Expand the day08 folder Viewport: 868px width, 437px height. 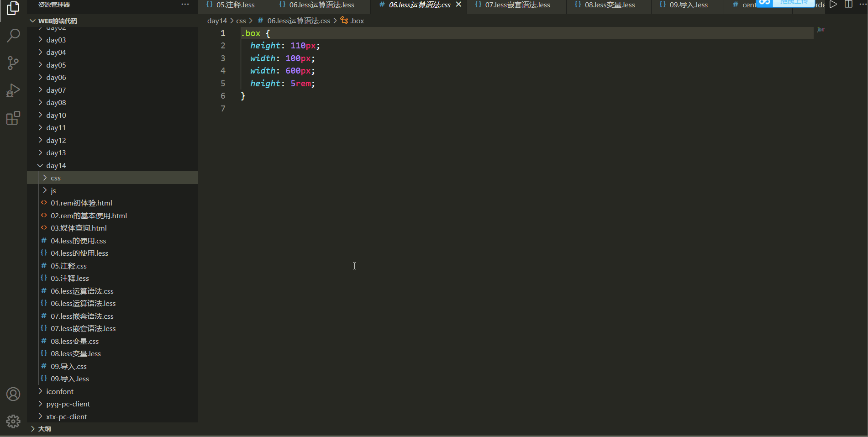coord(112,102)
